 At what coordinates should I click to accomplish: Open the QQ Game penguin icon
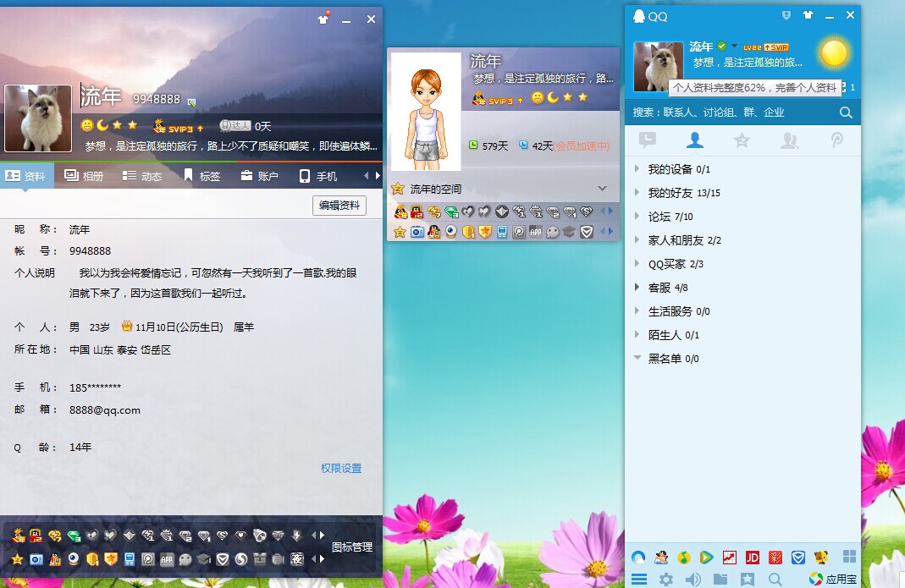[661, 557]
